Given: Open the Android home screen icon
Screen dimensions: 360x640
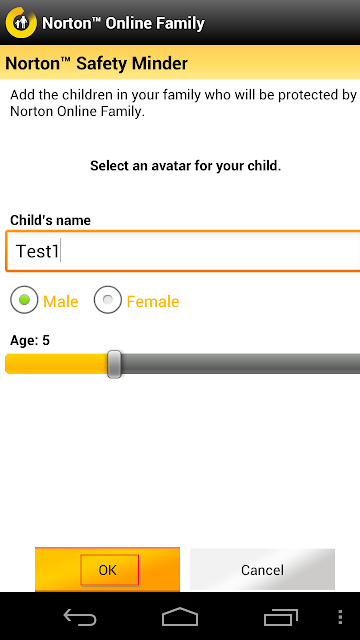Looking at the screenshot, I should [180, 617].
